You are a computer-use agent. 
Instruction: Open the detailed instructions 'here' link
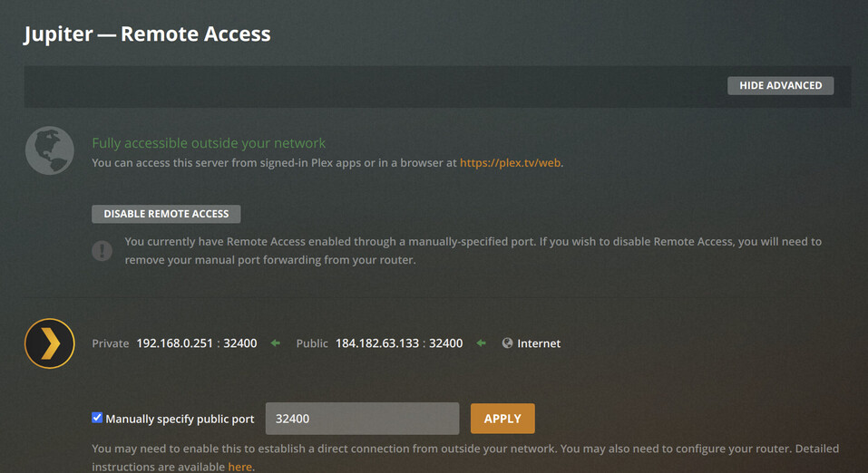(x=239, y=467)
